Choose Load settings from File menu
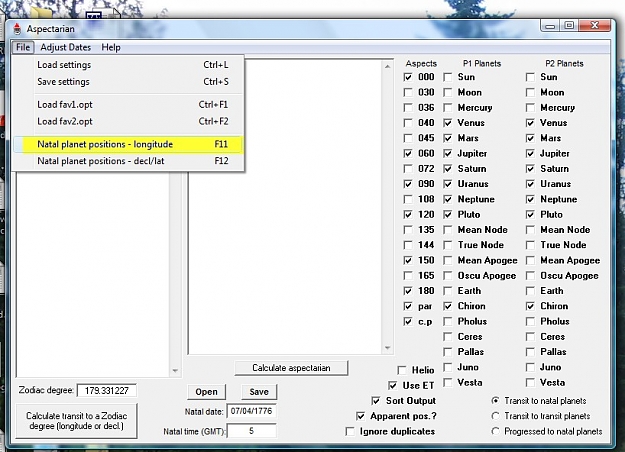This screenshot has width=625, height=452. tap(128, 65)
